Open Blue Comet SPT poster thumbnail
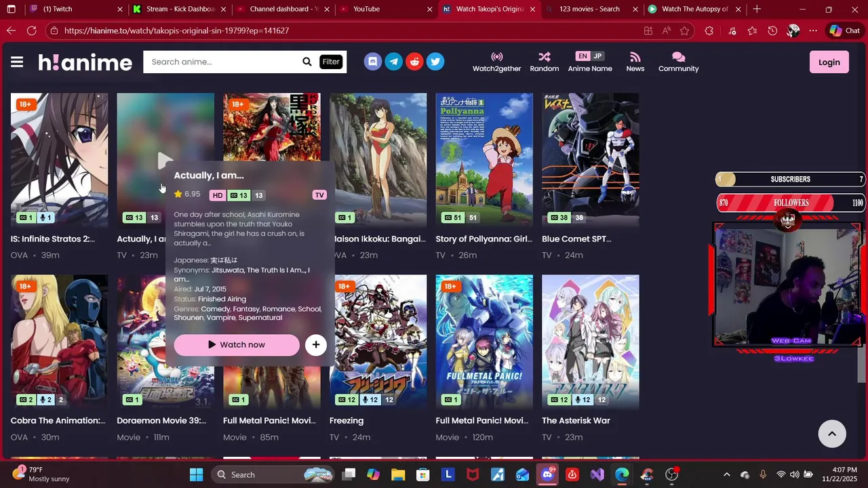The image size is (868, 488). 590,160
